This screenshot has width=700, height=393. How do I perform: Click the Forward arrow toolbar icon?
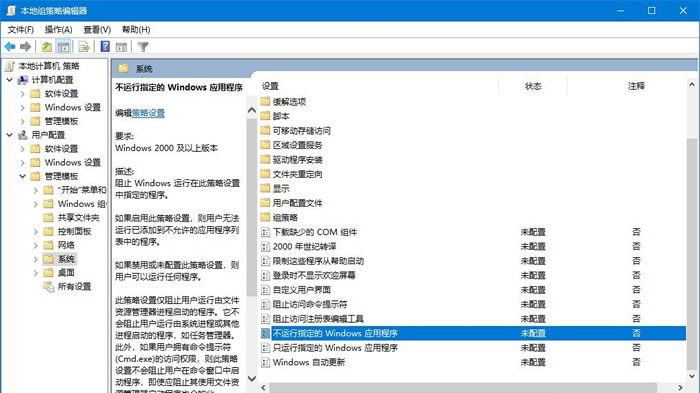25,46
